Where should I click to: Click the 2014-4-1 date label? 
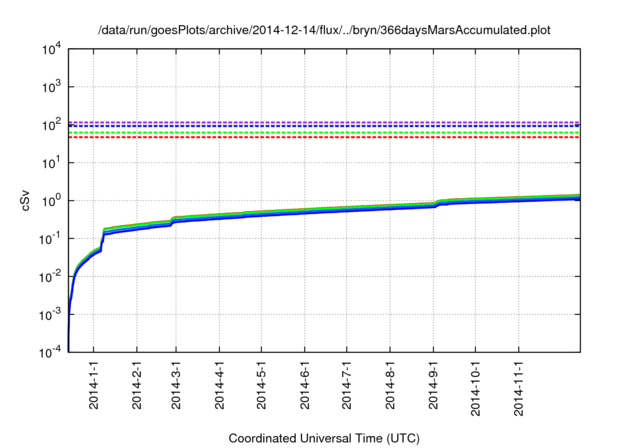(x=219, y=385)
